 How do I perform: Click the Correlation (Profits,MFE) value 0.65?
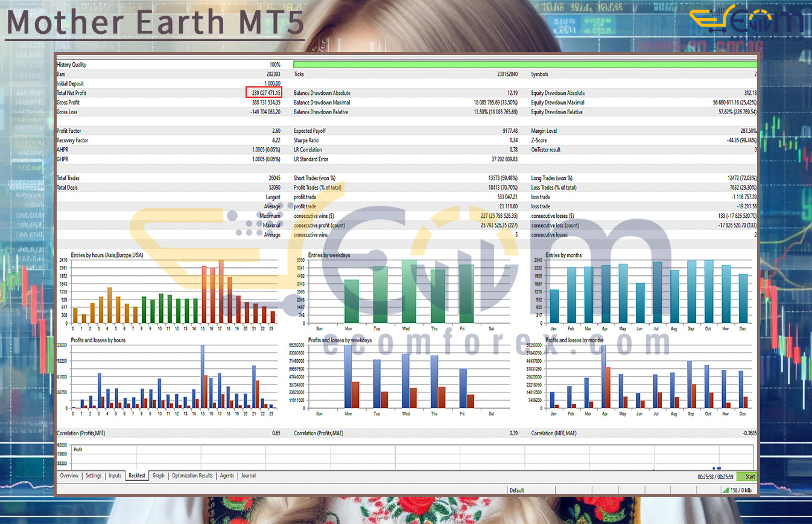click(276, 433)
